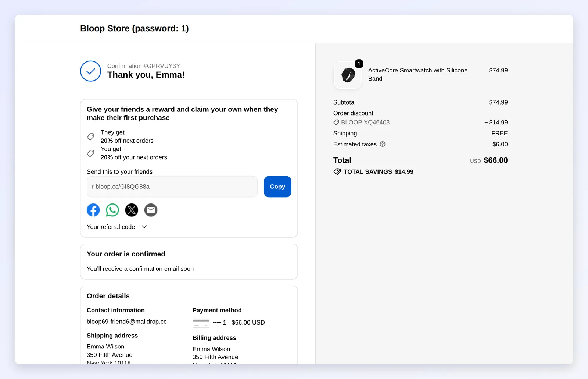588x379 pixels.
Task: Open the ActiveCore Smartwatch product thumbnail
Action: click(348, 75)
